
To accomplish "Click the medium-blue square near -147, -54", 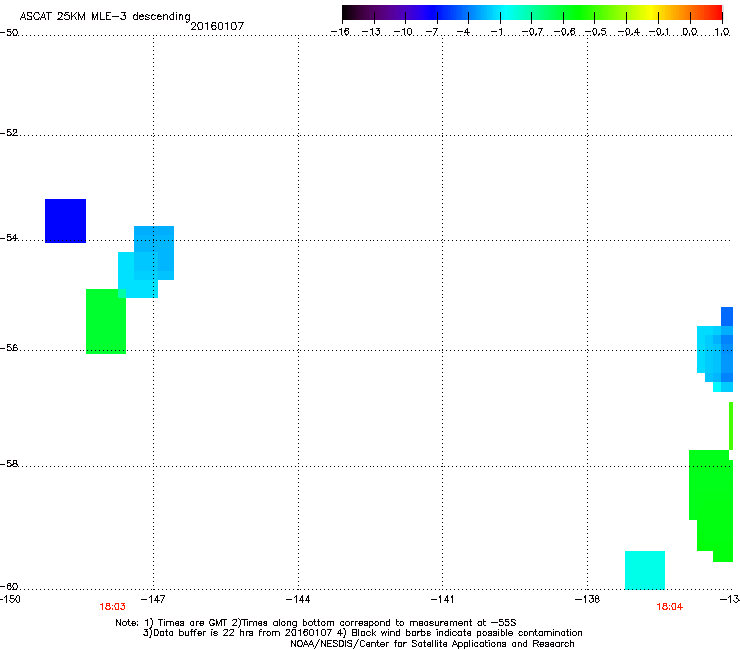I will pyautogui.click(x=154, y=253).
